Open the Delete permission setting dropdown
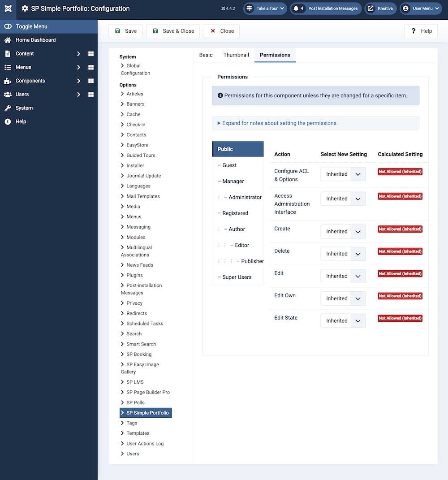 coord(343,254)
